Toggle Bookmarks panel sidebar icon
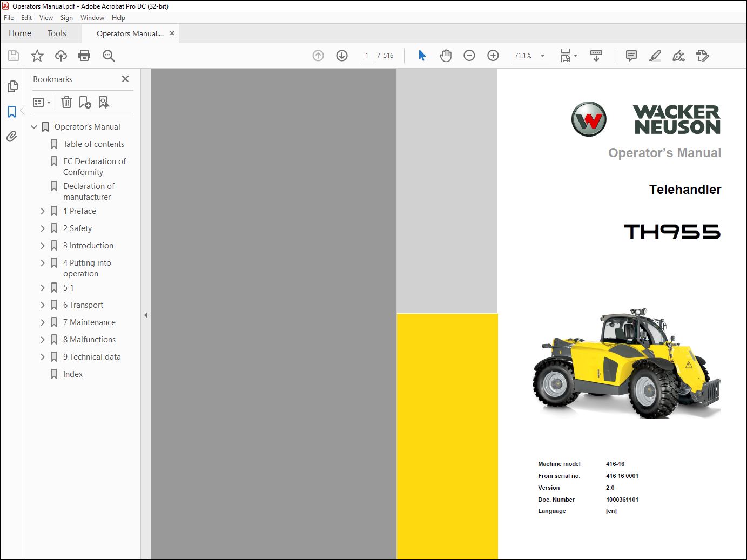747x560 pixels. pyautogui.click(x=12, y=112)
